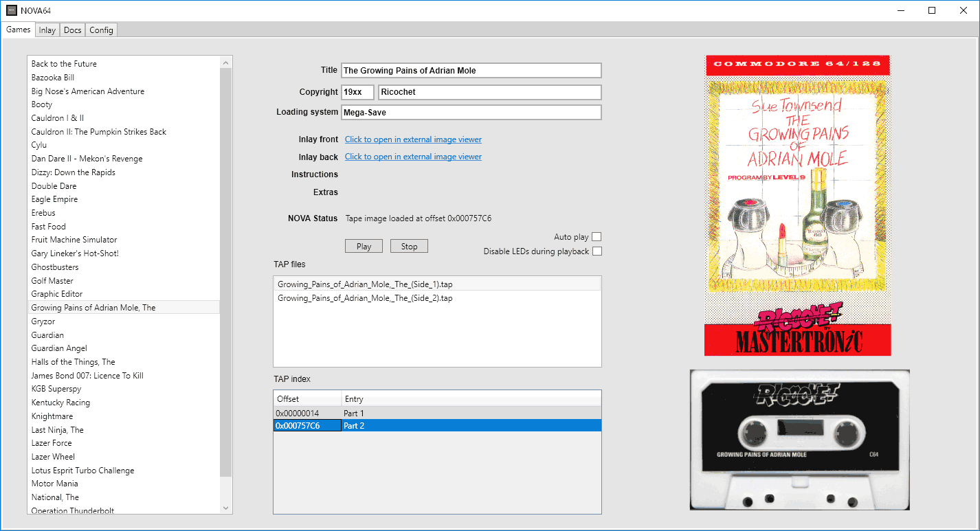Open the Docs tab
The height and width of the screenshot is (531, 980).
(x=73, y=30)
